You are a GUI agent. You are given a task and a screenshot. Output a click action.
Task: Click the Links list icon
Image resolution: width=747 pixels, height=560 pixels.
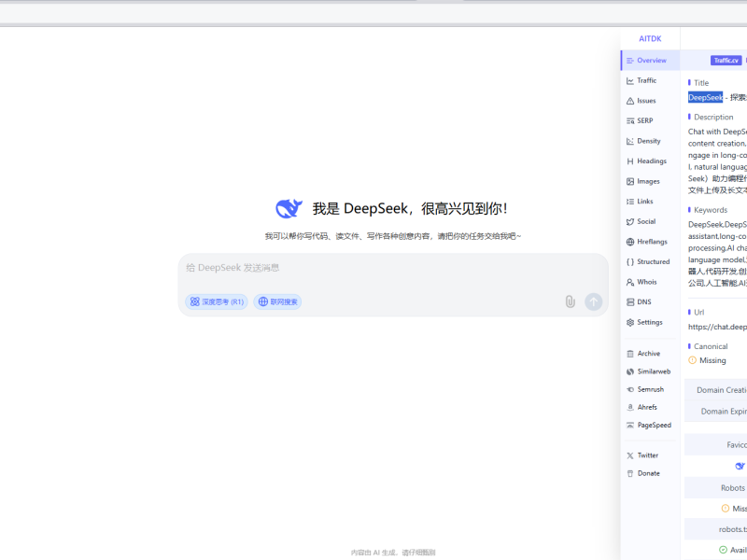click(x=630, y=202)
